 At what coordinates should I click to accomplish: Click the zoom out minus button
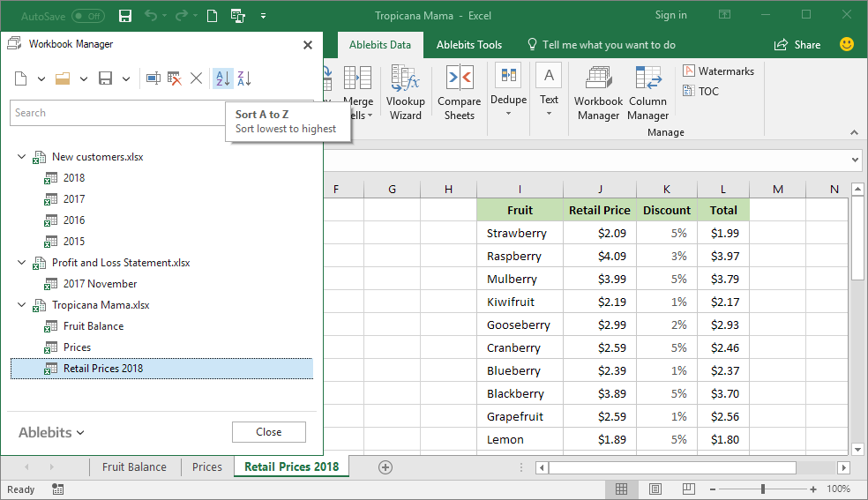point(713,489)
